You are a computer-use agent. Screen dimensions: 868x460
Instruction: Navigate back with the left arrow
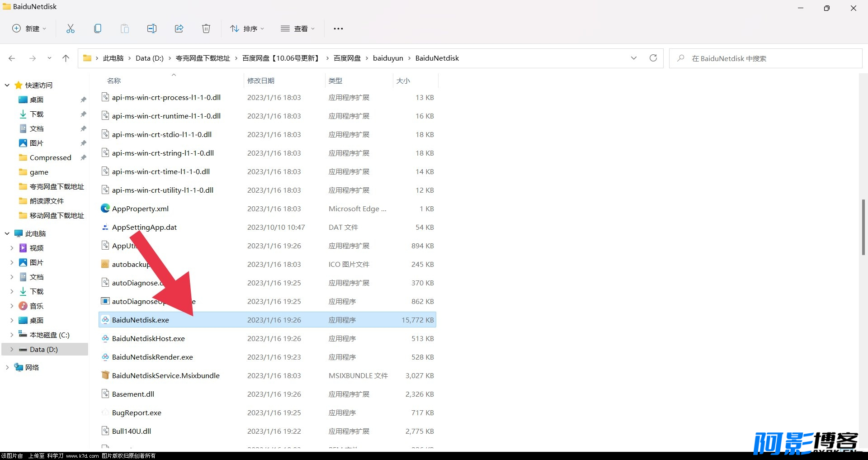12,58
